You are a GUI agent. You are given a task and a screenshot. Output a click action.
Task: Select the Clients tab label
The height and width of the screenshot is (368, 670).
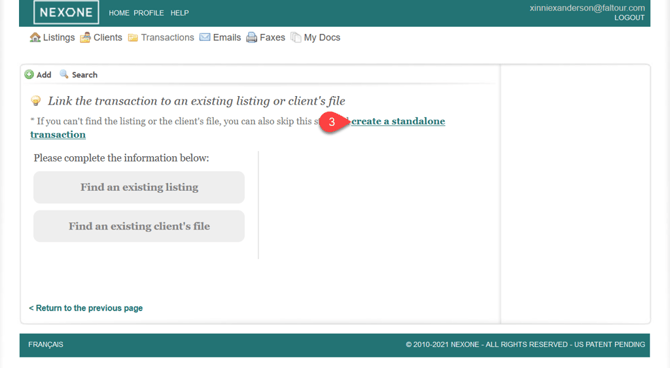point(108,38)
